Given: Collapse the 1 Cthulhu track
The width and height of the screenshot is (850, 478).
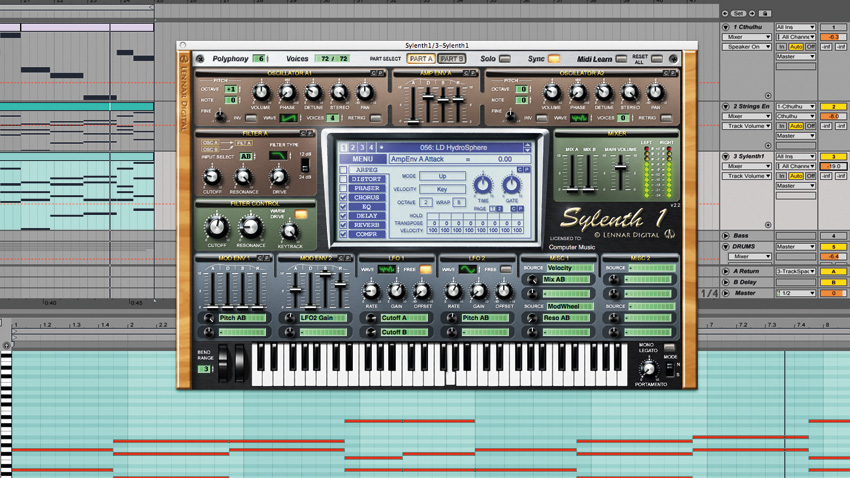Looking at the screenshot, I should (x=725, y=27).
